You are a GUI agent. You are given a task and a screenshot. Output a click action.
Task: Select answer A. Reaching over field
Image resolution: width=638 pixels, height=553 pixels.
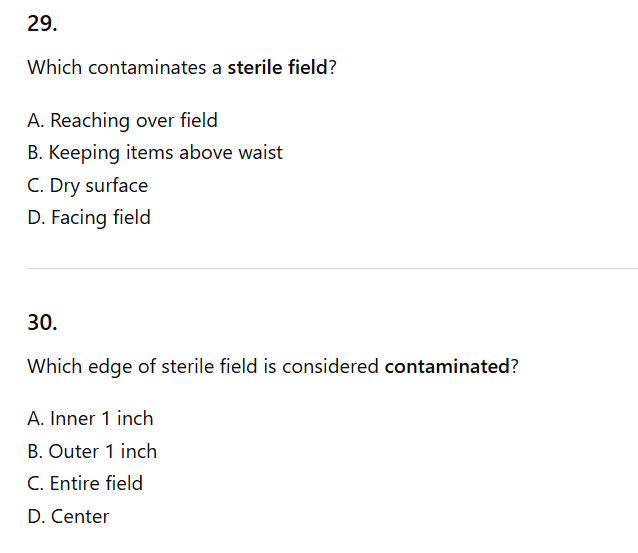tap(122, 120)
